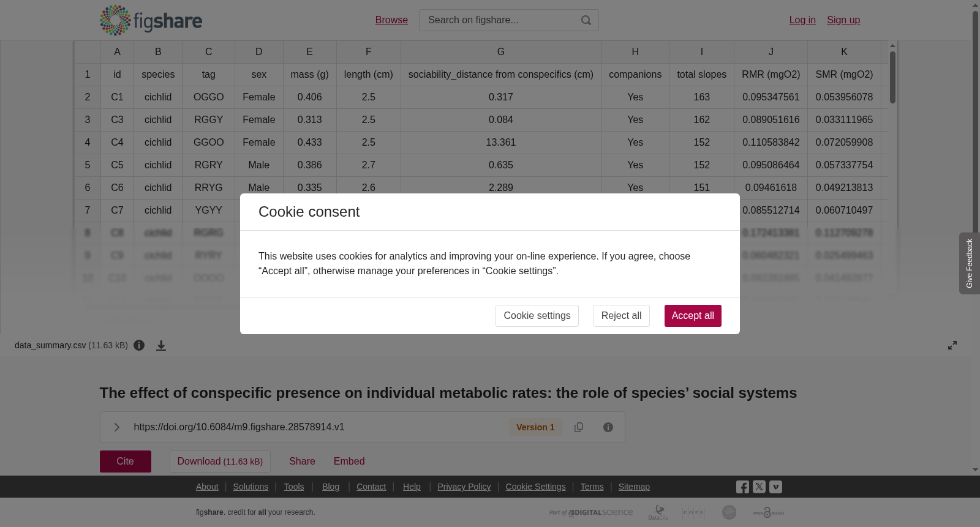Select column header A
The image size is (980, 527).
coord(117,52)
